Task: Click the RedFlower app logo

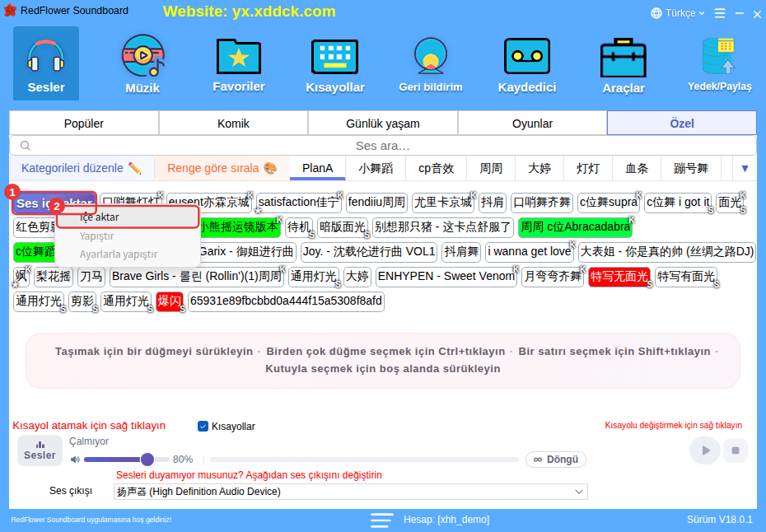Action: click(x=10, y=11)
